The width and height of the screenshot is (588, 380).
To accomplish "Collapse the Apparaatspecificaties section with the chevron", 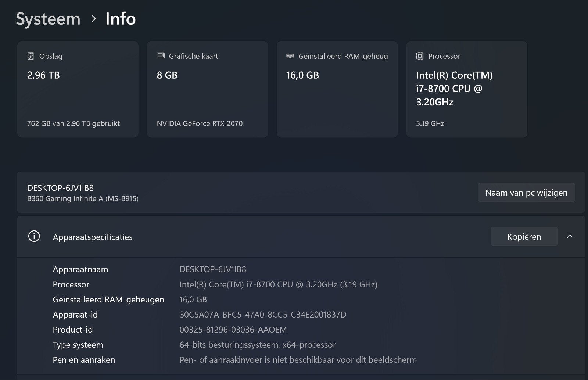I will click(x=570, y=237).
